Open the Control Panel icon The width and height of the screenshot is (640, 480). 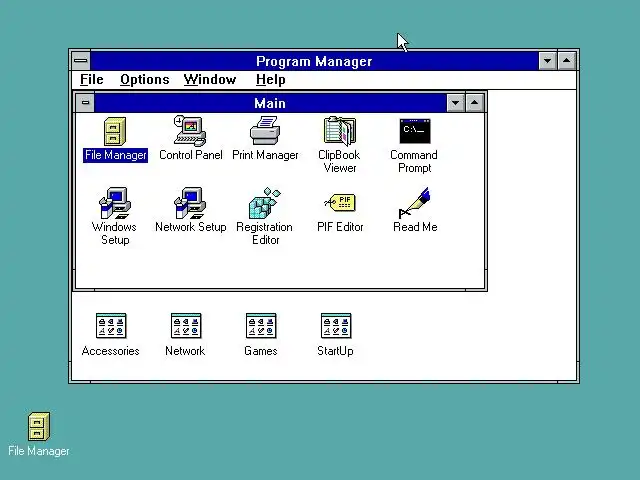(x=190, y=131)
